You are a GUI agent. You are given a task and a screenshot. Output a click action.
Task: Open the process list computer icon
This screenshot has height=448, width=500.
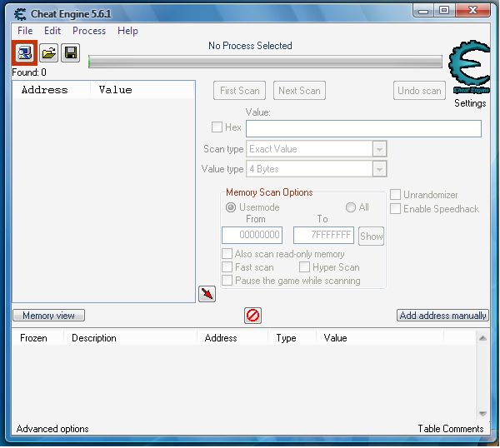[24, 52]
